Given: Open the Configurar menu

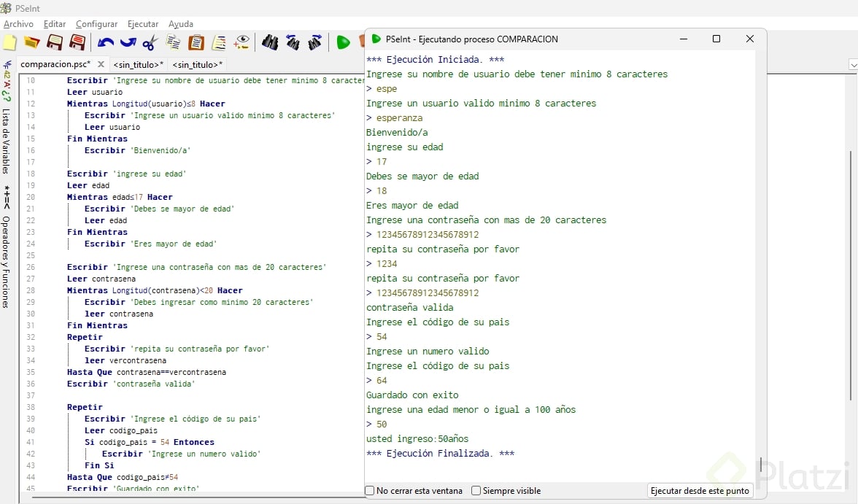Looking at the screenshot, I should pos(97,24).
